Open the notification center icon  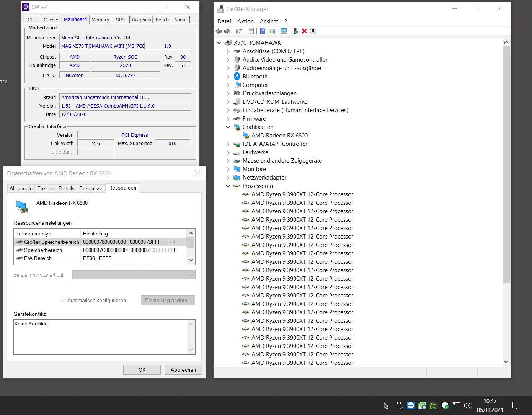pyautogui.click(x=516, y=405)
